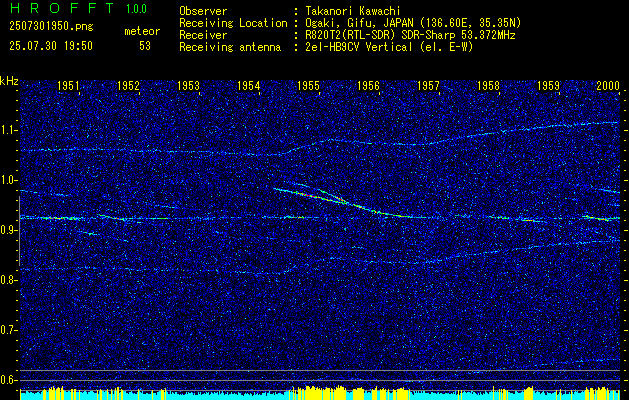Click the 1953 time marker
629x400 pixels.
click(x=189, y=86)
